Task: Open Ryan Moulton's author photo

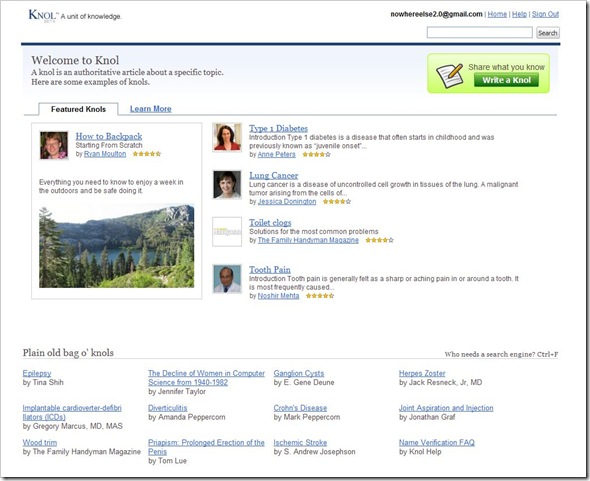Action: [54, 145]
